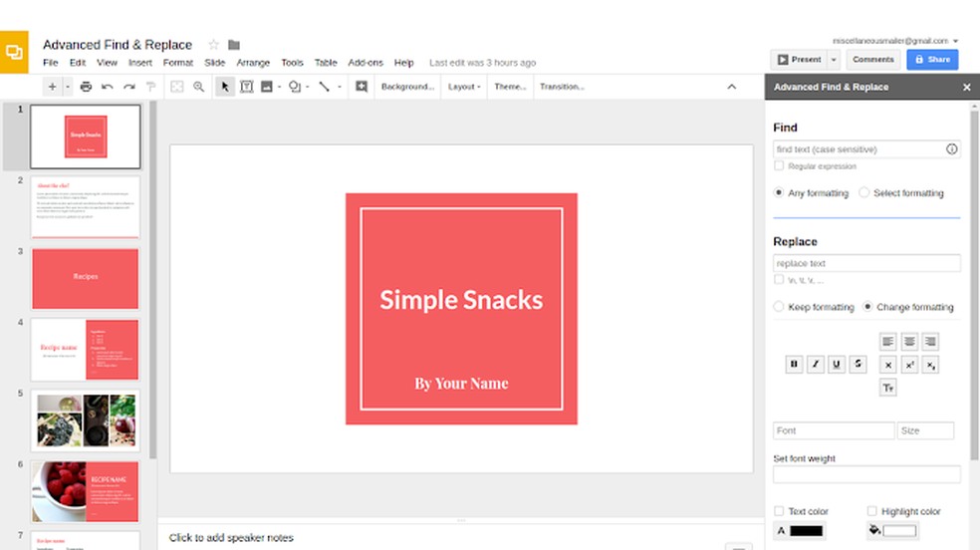Click the insert image icon
This screenshot has width=980, height=550.
pos(267,87)
